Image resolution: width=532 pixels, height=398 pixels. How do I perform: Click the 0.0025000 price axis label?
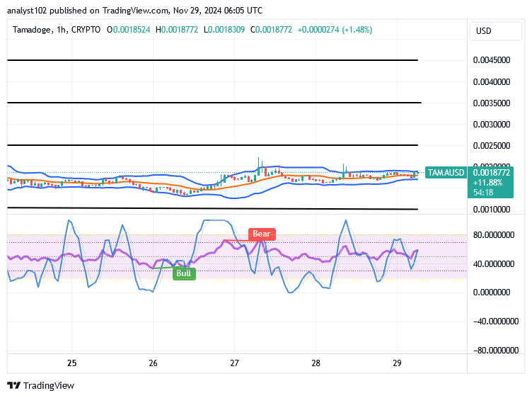492,146
